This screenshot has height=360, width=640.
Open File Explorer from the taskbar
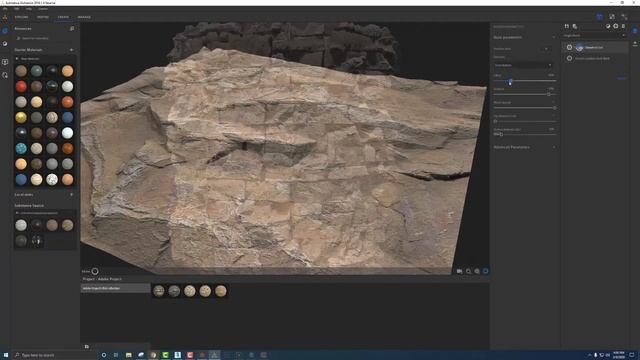point(129,355)
